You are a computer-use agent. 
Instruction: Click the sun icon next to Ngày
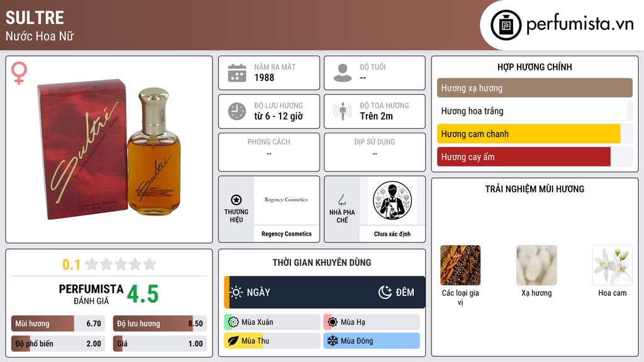236,292
